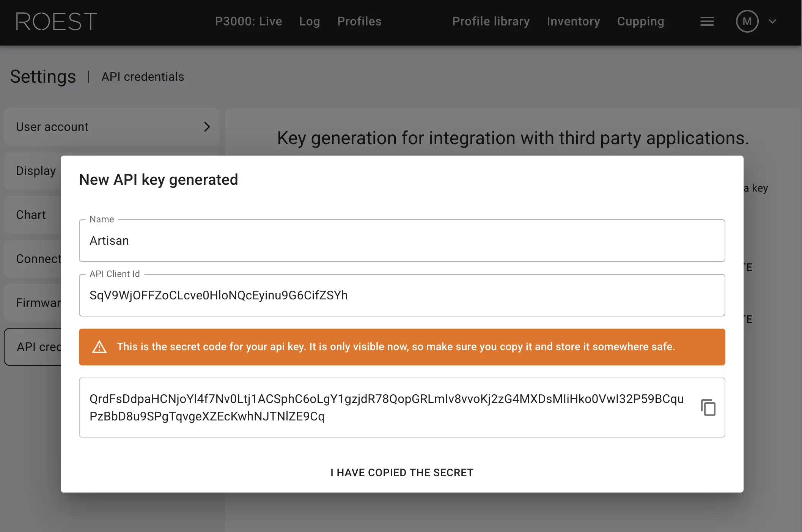Click the M user avatar icon
802x532 pixels.
coord(747,22)
